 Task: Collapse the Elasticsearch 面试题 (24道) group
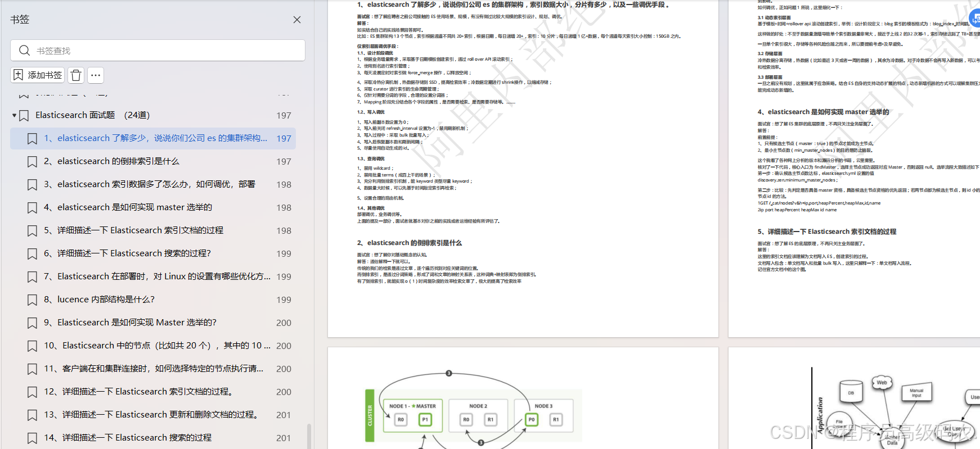click(14, 116)
